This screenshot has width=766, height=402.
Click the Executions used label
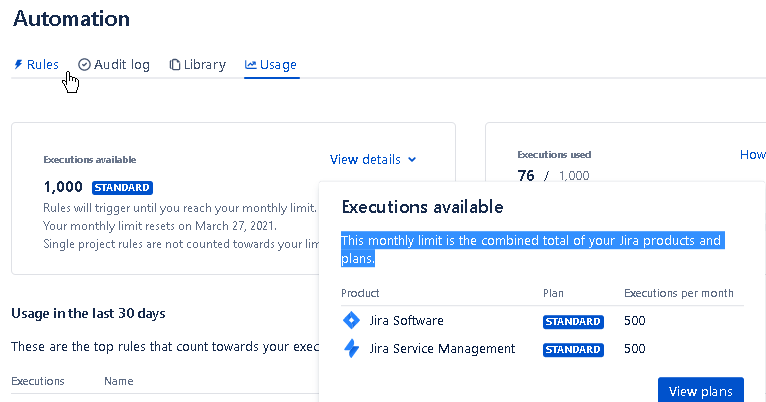tap(554, 155)
